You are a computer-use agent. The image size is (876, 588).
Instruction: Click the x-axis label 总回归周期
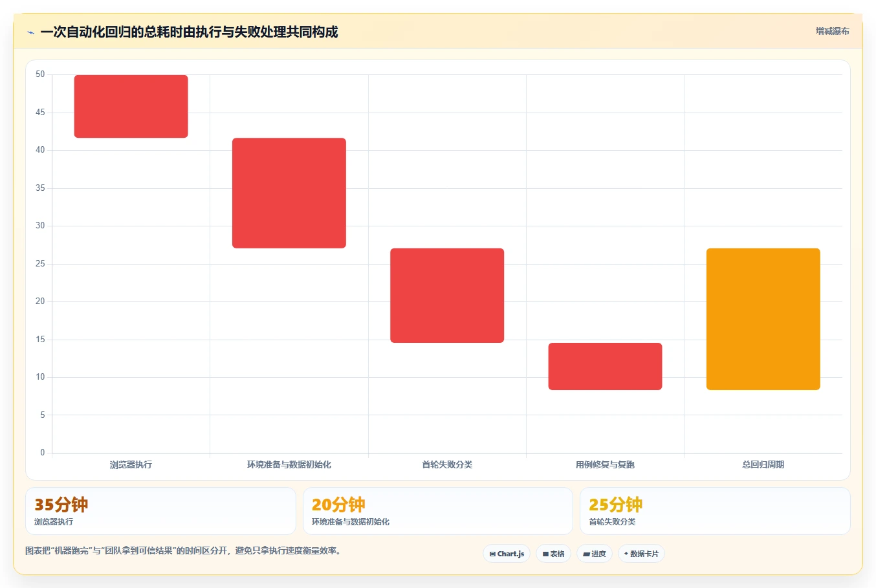click(763, 464)
